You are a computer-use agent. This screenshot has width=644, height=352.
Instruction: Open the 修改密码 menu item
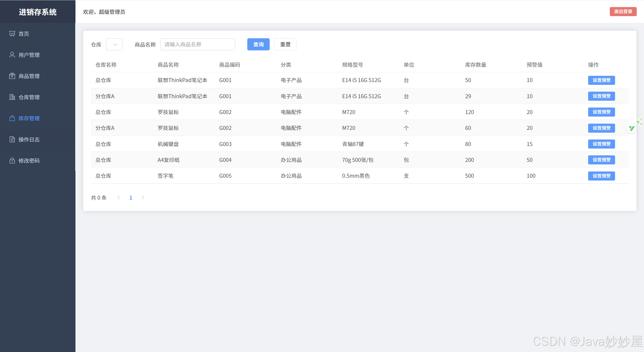click(38, 161)
